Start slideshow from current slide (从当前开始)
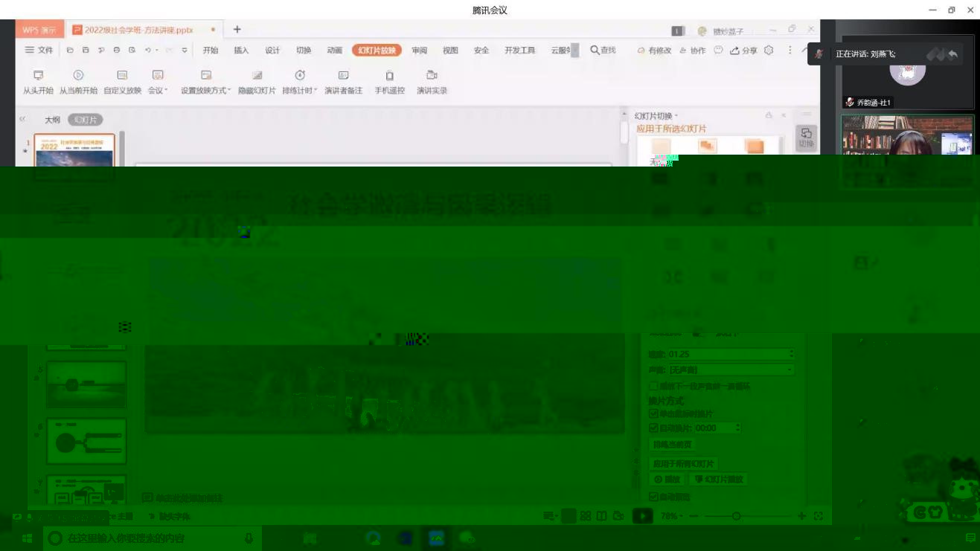 (x=78, y=82)
